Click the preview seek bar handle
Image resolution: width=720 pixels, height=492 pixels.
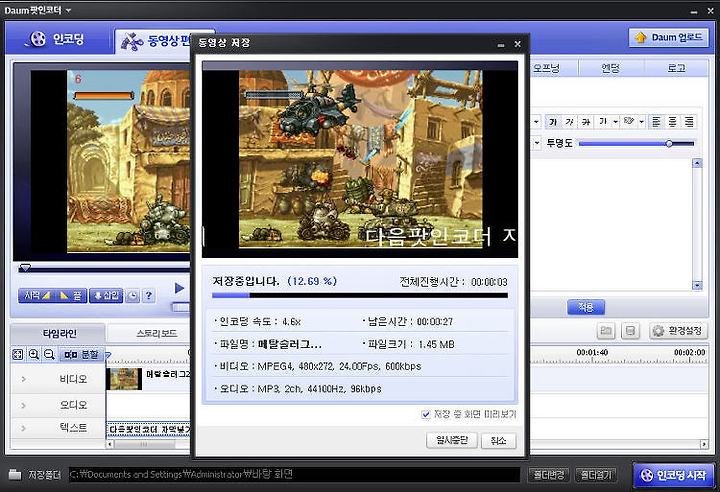tap(25, 267)
